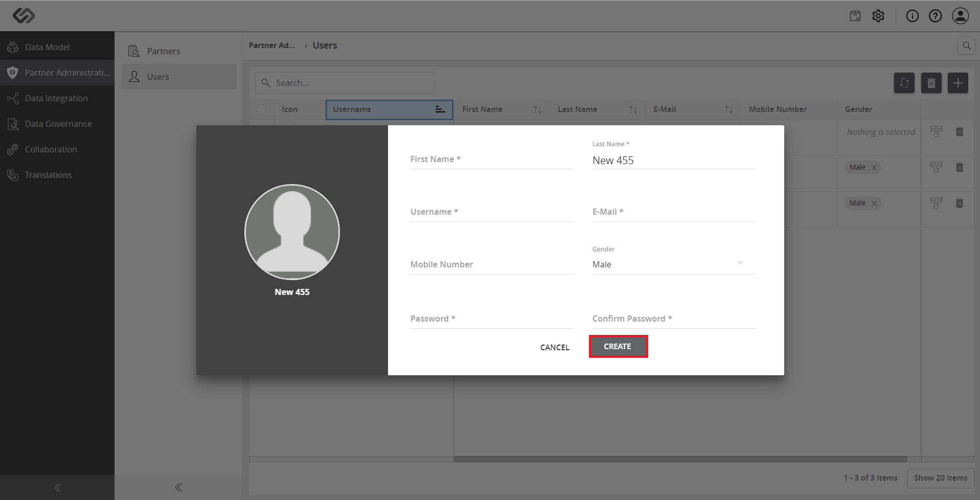Open Collaboration menu item

[x=57, y=149]
